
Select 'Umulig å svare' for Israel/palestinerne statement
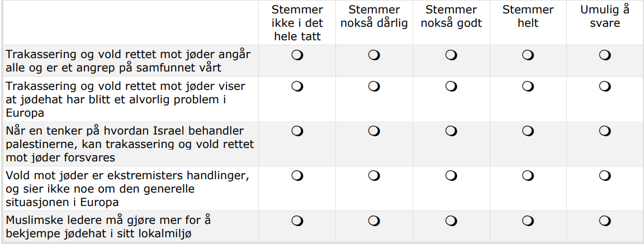(604, 131)
